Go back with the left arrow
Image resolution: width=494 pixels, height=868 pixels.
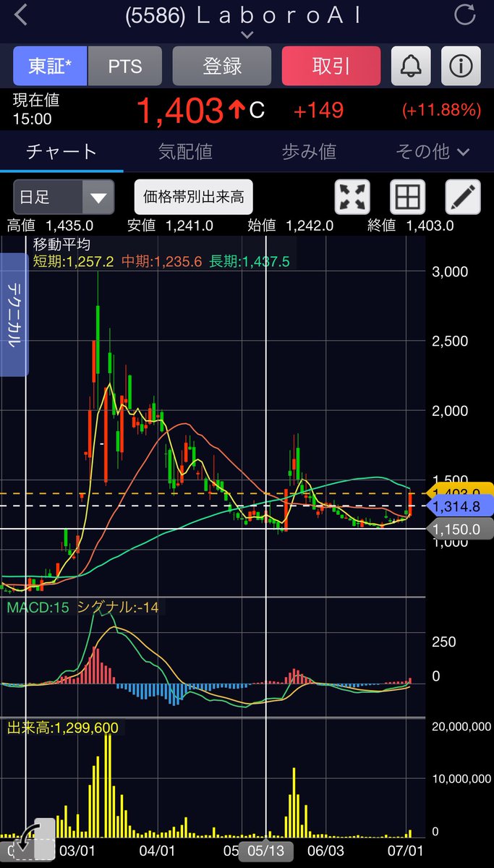pos(22,16)
